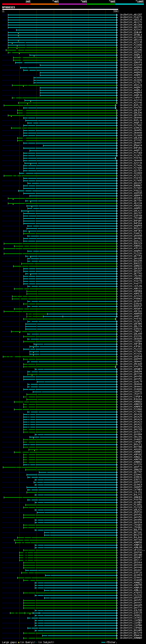The image size is (146, 644).
Task: Select the UniRef100_B5A4I6 label
Action: 131,635
